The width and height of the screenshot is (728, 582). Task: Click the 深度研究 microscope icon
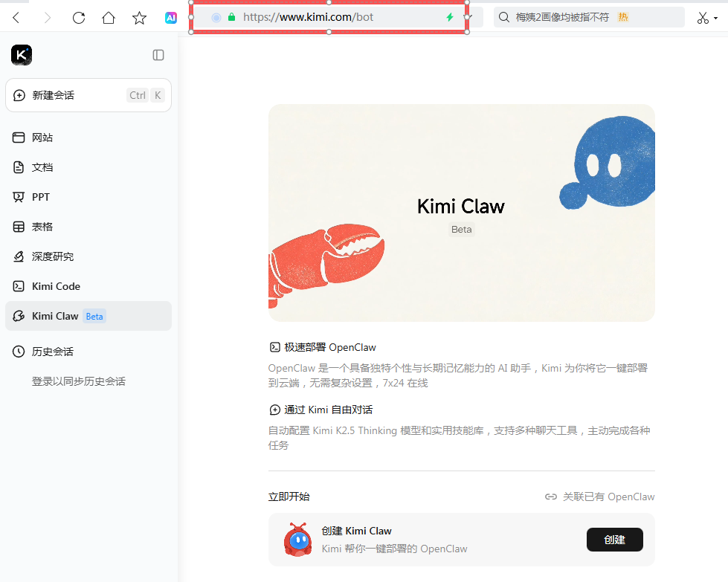(19, 256)
